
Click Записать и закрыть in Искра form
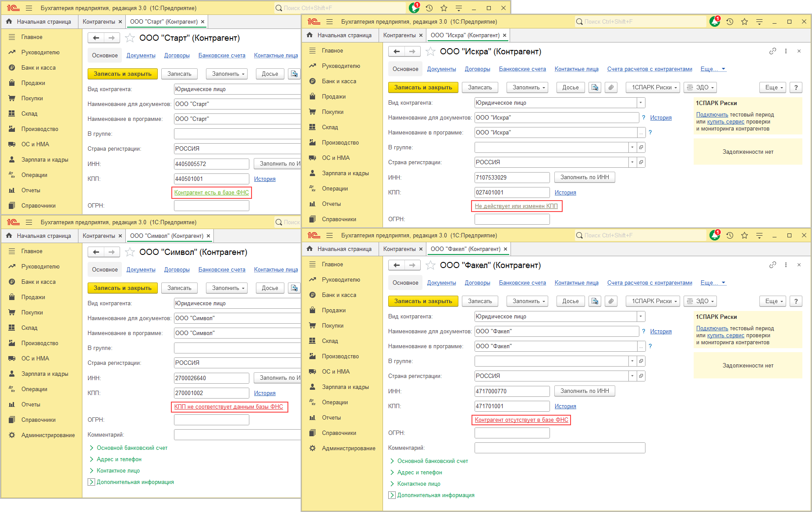423,88
